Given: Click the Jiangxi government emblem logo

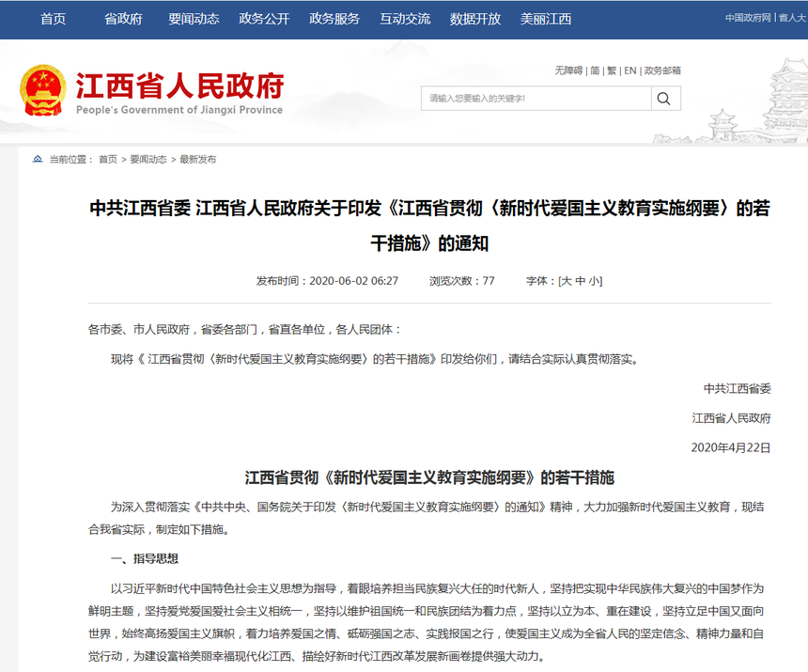Looking at the screenshot, I should point(43,90).
